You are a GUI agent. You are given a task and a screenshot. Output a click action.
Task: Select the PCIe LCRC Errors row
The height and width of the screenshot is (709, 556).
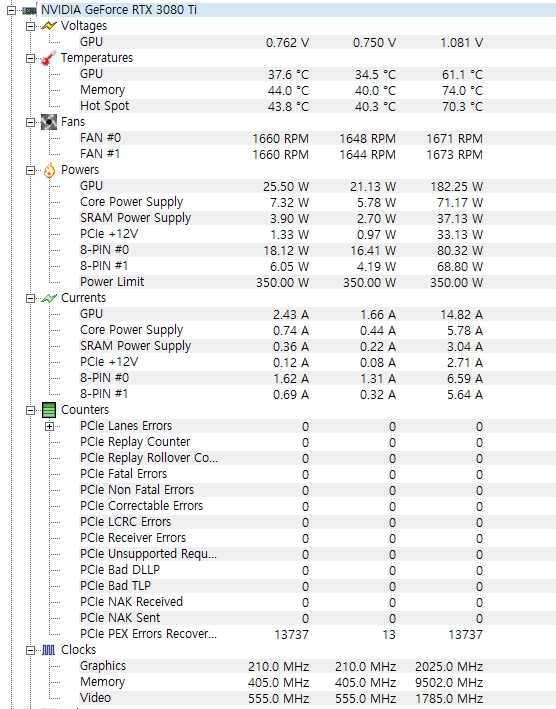pos(317,522)
